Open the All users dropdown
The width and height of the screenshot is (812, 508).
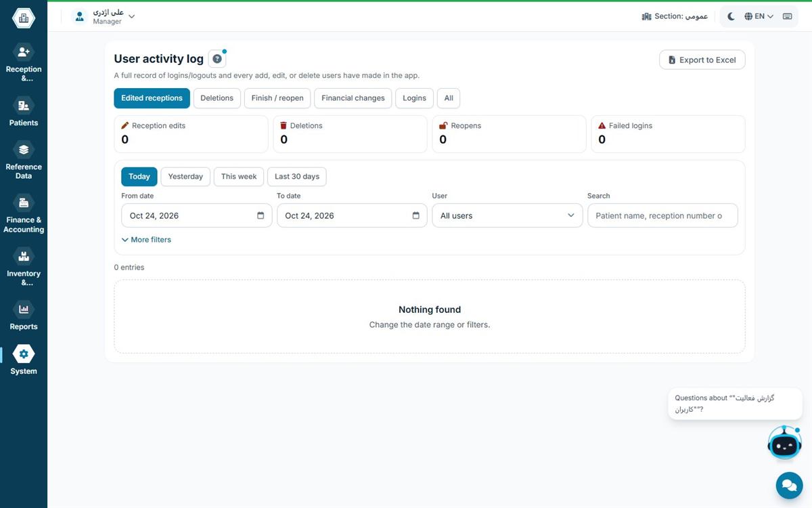(507, 215)
